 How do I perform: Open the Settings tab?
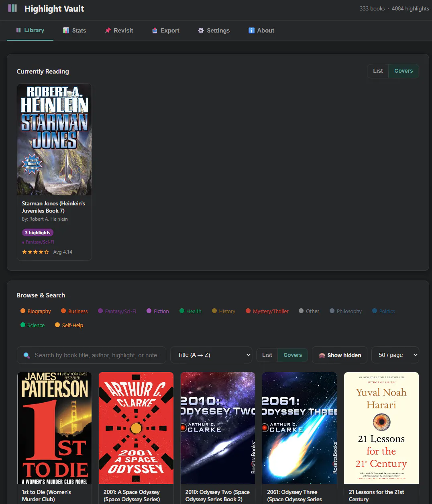214,31
